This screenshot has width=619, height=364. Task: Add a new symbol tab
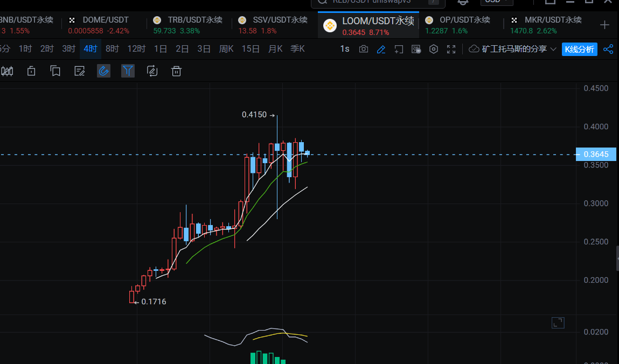(x=604, y=25)
